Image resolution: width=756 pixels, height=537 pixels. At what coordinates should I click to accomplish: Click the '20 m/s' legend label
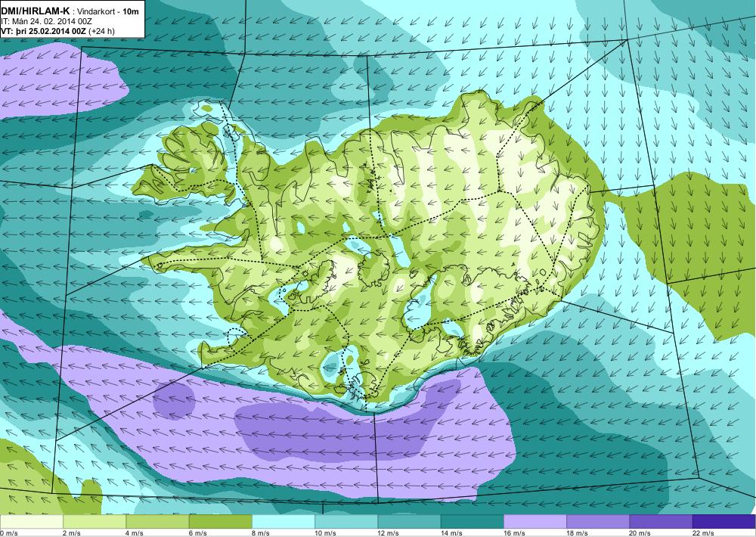640,533
